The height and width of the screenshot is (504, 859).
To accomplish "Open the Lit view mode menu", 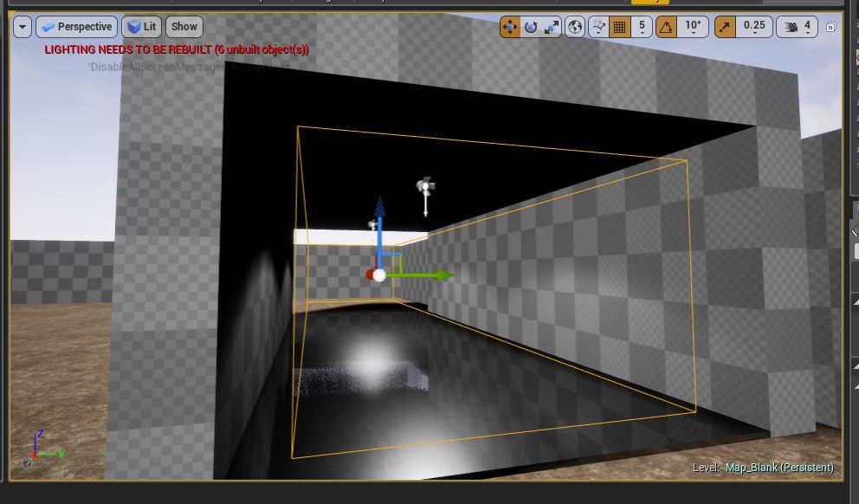I will [x=142, y=26].
